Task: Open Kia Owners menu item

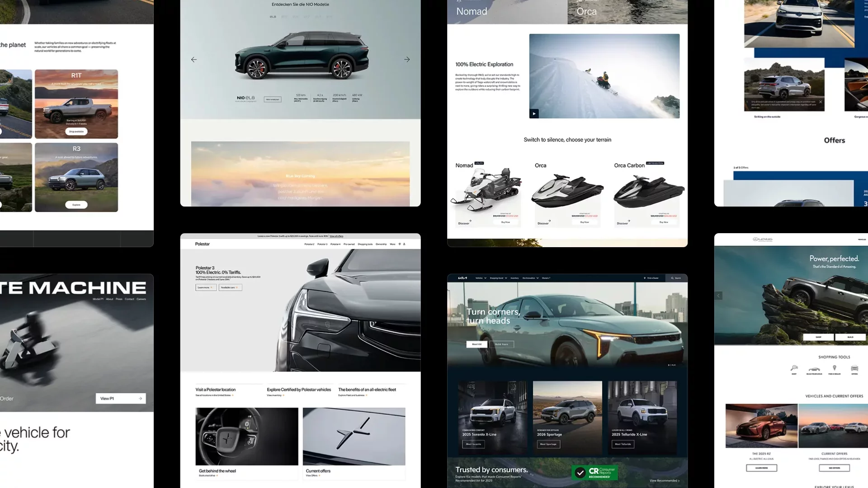Action: pyautogui.click(x=546, y=278)
